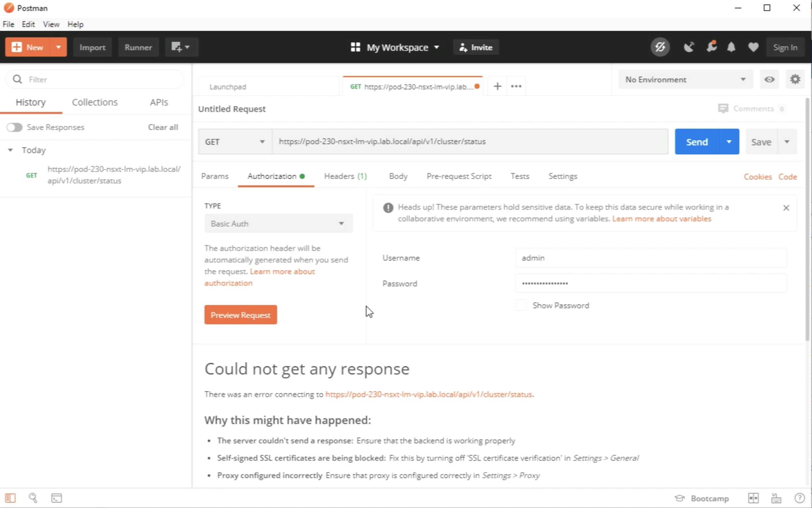812x508 pixels.
Task: Open environment quick look eye icon
Action: tap(769, 80)
